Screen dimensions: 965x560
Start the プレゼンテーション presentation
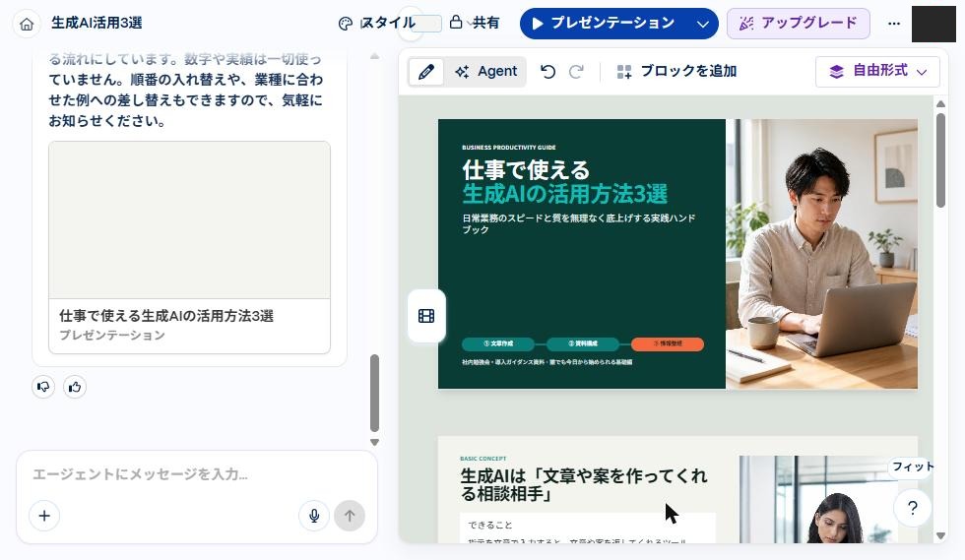(604, 24)
